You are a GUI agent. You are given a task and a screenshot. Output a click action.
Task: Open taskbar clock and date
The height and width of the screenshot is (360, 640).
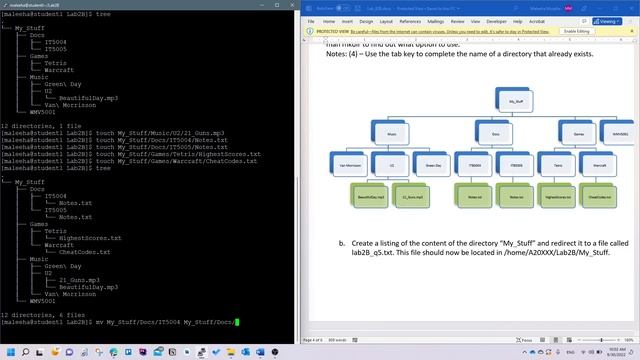point(617,352)
